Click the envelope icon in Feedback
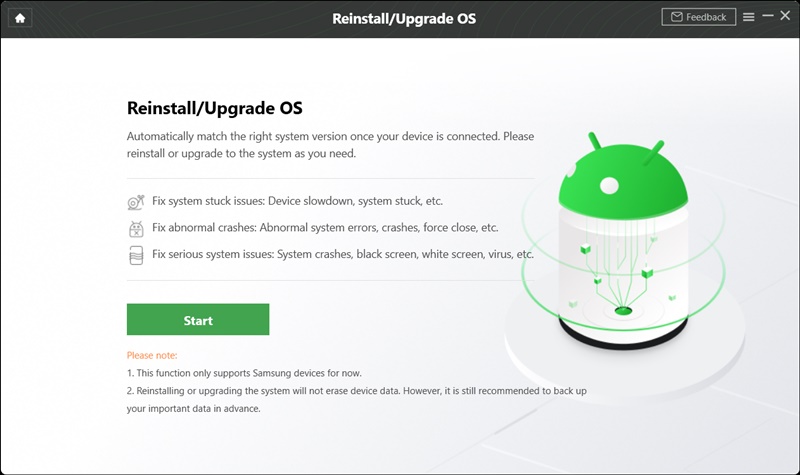The image size is (800, 475). pyautogui.click(x=677, y=17)
